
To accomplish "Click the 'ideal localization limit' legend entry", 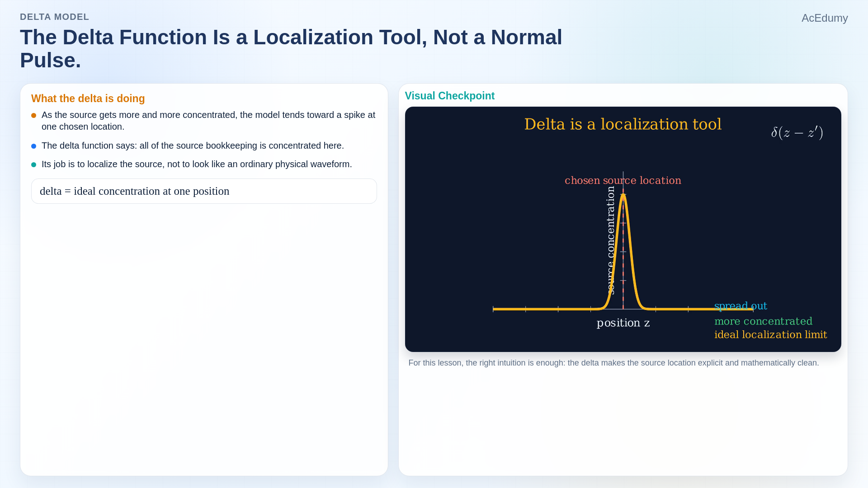I will point(770,335).
